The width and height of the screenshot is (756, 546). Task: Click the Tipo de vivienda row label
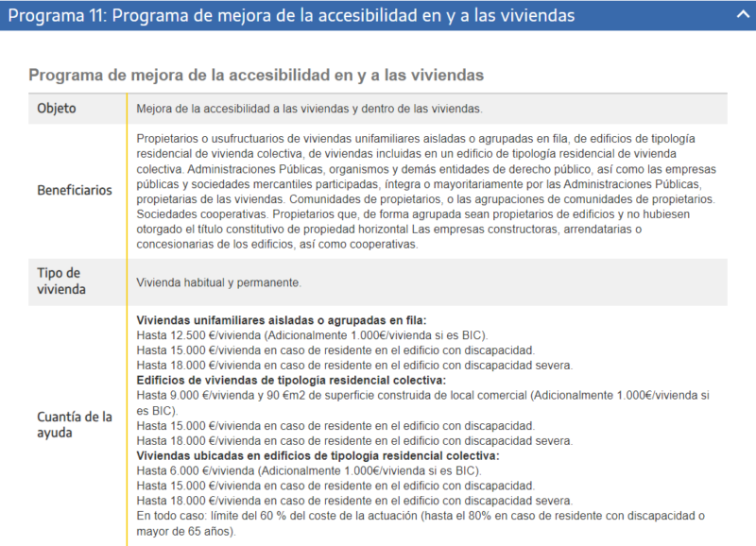click(57, 279)
